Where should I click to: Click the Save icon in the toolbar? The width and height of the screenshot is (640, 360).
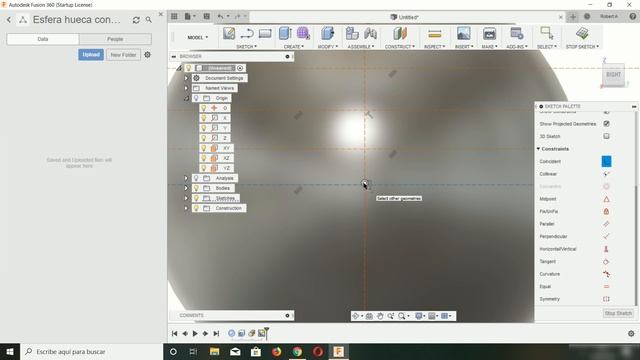(x=207, y=16)
